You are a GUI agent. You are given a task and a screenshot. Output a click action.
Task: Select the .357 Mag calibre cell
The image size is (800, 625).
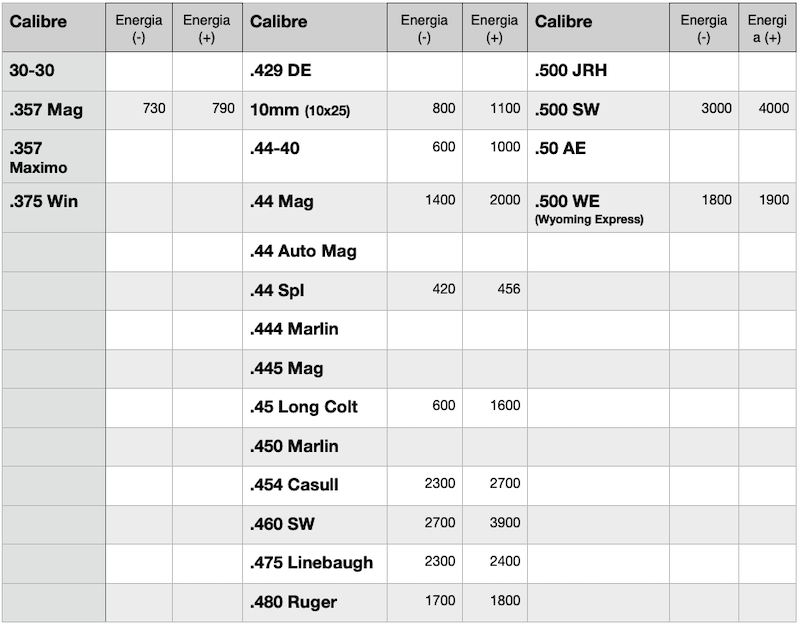[46, 110]
